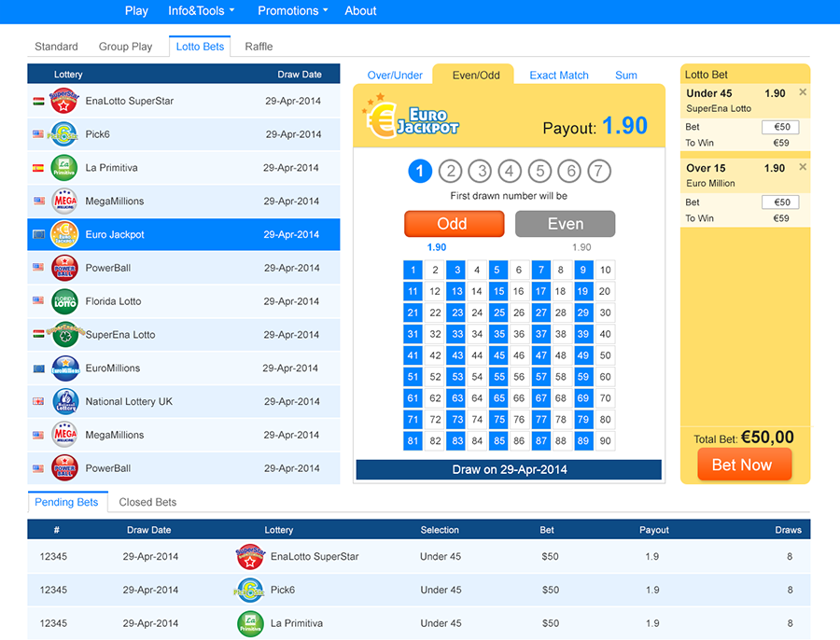840x640 pixels.
Task: Click the La Primitiva green logo in lottery list
Action: pyautogui.click(x=63, y=168)
